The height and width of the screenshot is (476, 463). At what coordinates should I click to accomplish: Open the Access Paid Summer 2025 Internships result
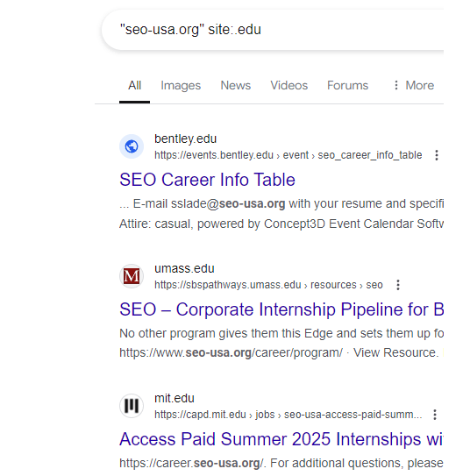point(281,439)
